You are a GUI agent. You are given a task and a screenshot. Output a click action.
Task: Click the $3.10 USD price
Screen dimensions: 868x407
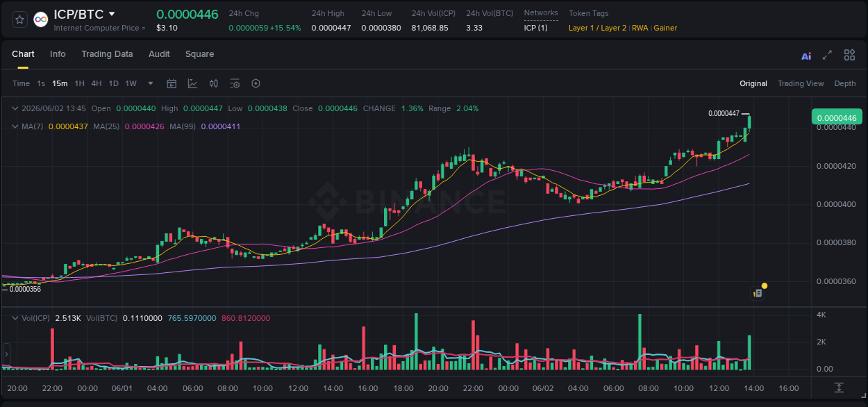[167, 28]
